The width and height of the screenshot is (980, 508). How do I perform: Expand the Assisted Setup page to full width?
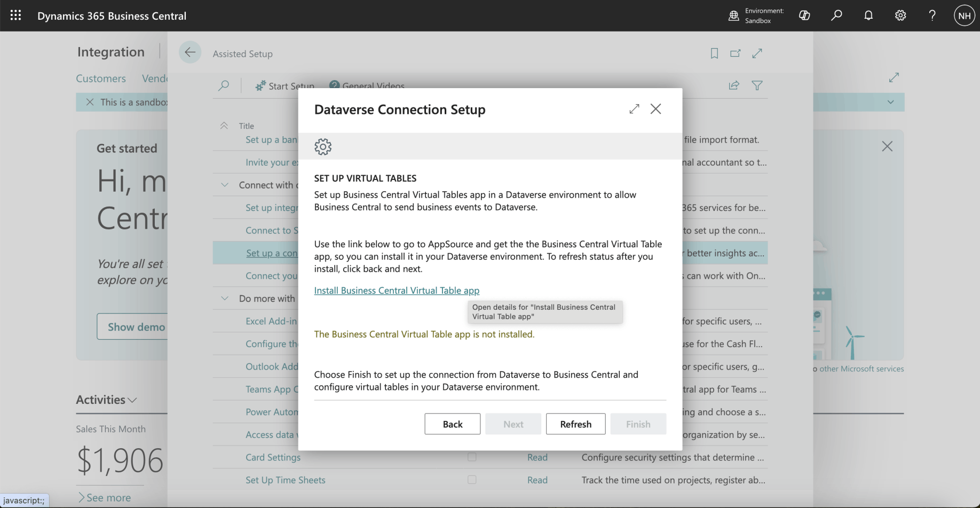pyautogui.click(x=757, y=53)
